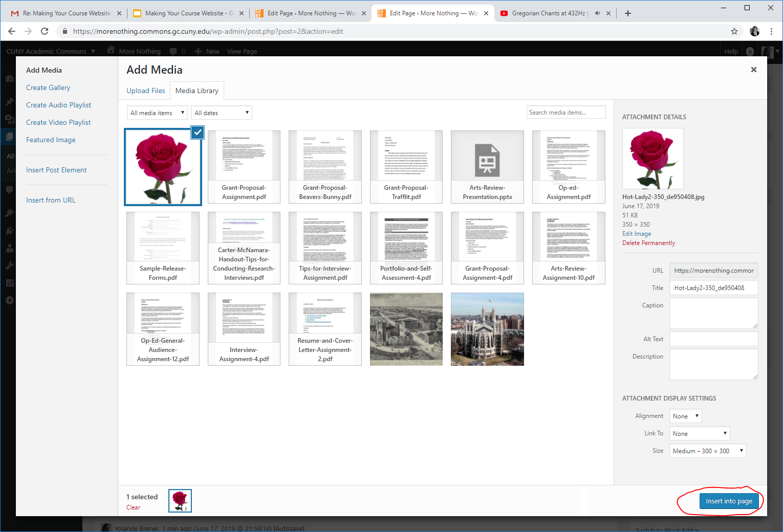Click the Search media items field

click(x=566, y=113)
